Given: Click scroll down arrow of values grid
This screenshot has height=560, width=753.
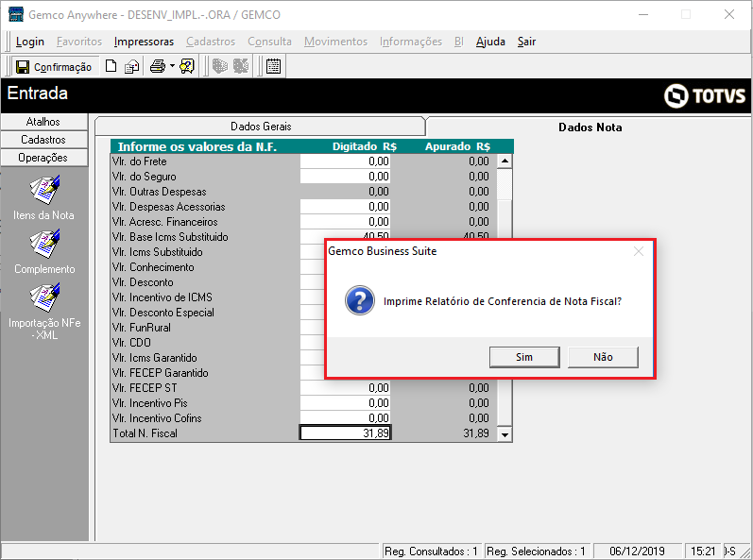Looking at the screenshot, I should pyautogui.click(x=505, y=434).
